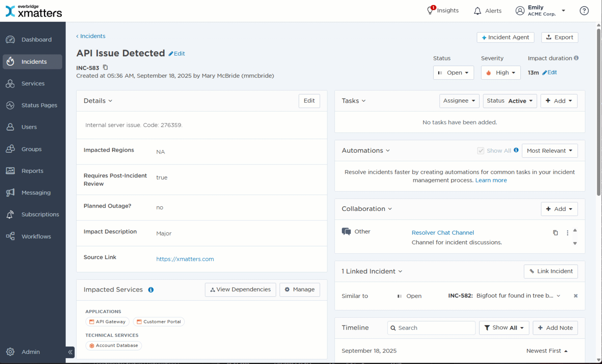Open the Timeline Show All filter
The image size is (602, 364).
tap(504, 328)
